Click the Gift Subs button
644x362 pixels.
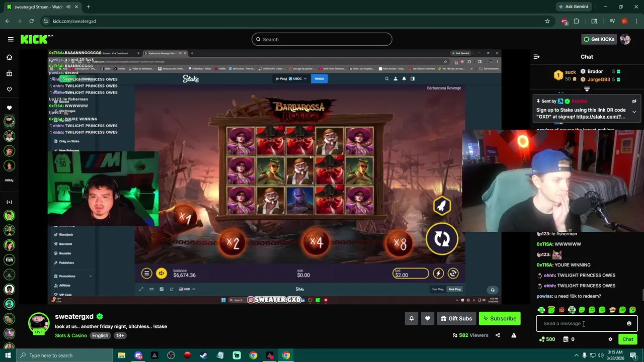[x=456, y=318]
